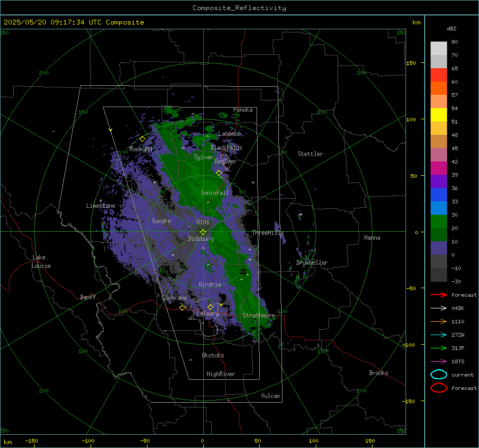The width and height of the screenshot is (479, 448).
Task: Click the Lacombe map label
Action: click(229, 134)
